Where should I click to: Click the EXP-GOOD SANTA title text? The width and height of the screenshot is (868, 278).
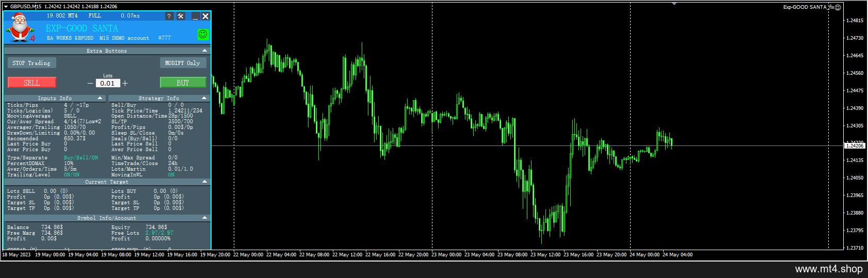coord(82,28)
